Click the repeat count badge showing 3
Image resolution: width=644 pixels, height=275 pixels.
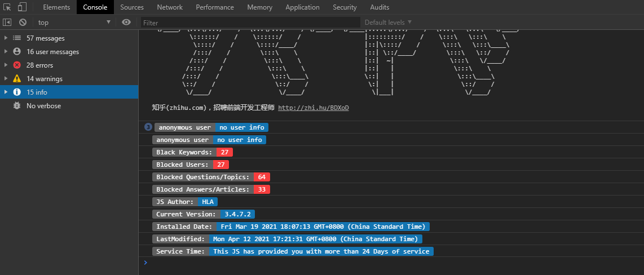point(148,127)
